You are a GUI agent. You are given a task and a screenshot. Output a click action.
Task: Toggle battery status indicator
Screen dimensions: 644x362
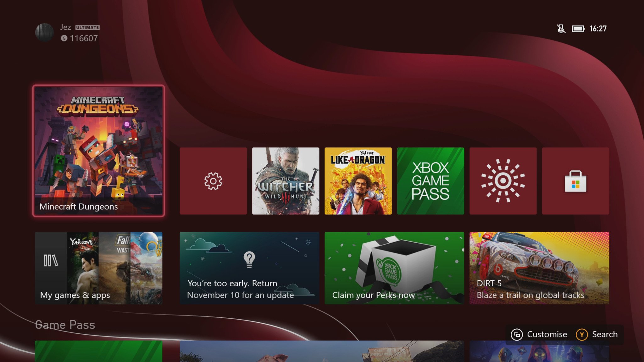coord(578,28)
